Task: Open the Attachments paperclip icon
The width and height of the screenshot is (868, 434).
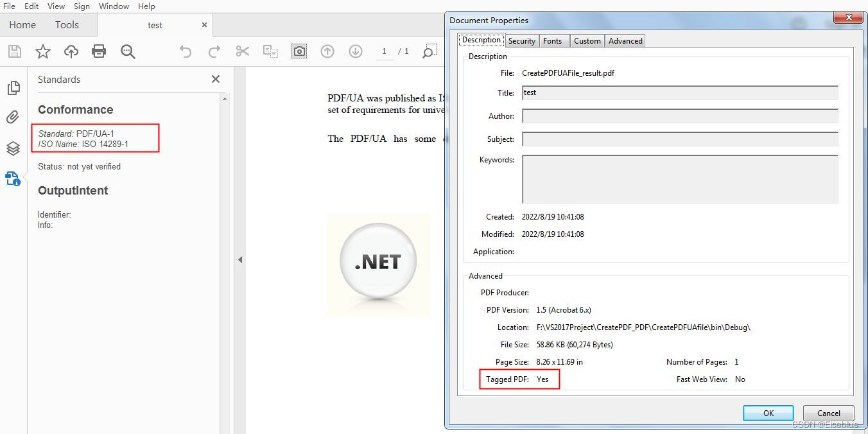Action: pos(13,117)
